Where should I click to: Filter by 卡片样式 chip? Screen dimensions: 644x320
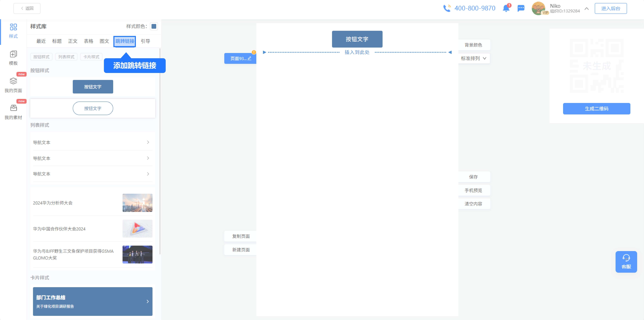tap(91, 57)
